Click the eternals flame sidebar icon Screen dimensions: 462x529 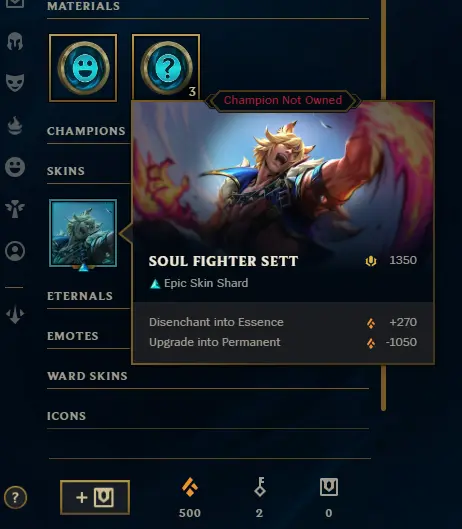click(x=15, y=126)
